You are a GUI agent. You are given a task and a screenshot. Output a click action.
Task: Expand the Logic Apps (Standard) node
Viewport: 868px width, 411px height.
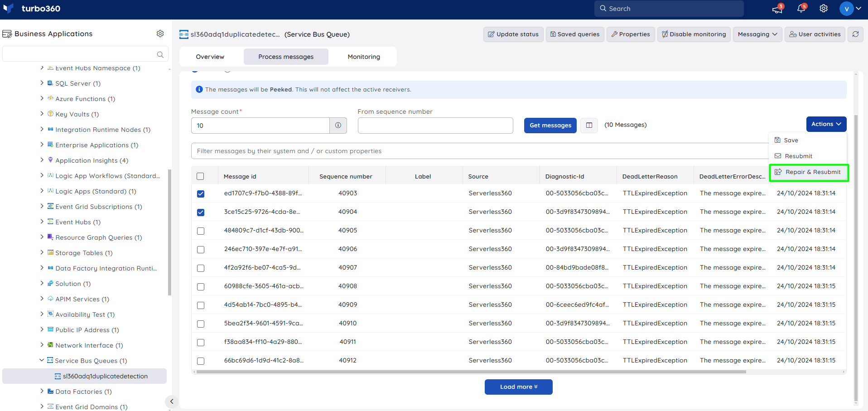[42, 191]
